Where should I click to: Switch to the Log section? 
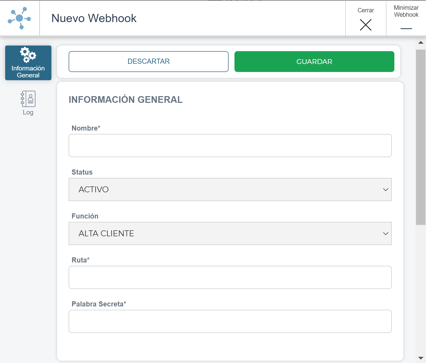pyautogui.click(x=28, y=103)
